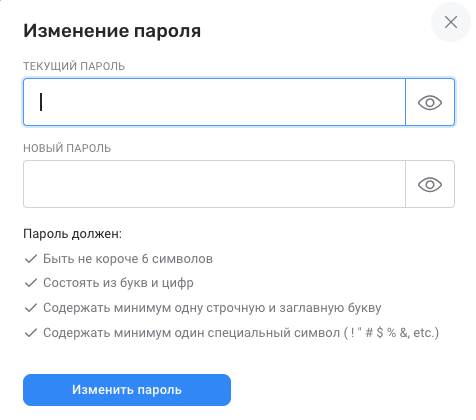This screenshot has width=476, height=420.
Task: Click the ТЕКУЩИЙ ПАРОЛЬ label
Action: click(x=74, y=66)
